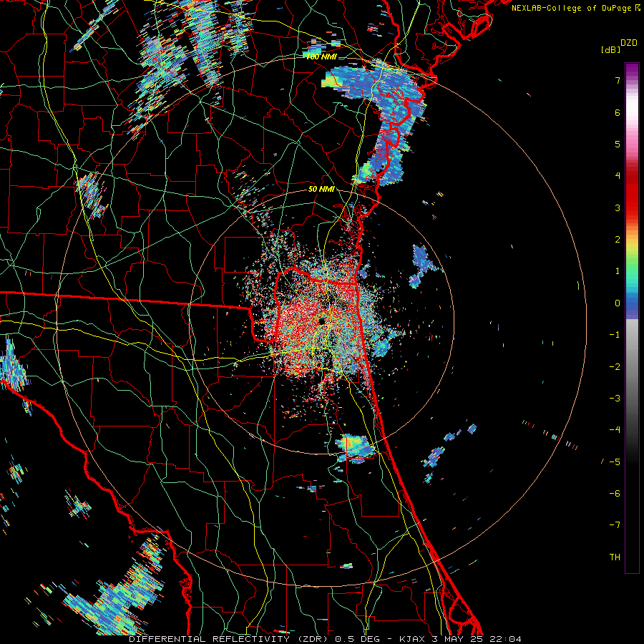Screen dimensions: 644x644
Task: Click the 2 value on the scale
Action: pyautogui.click(x=618, y=240)
